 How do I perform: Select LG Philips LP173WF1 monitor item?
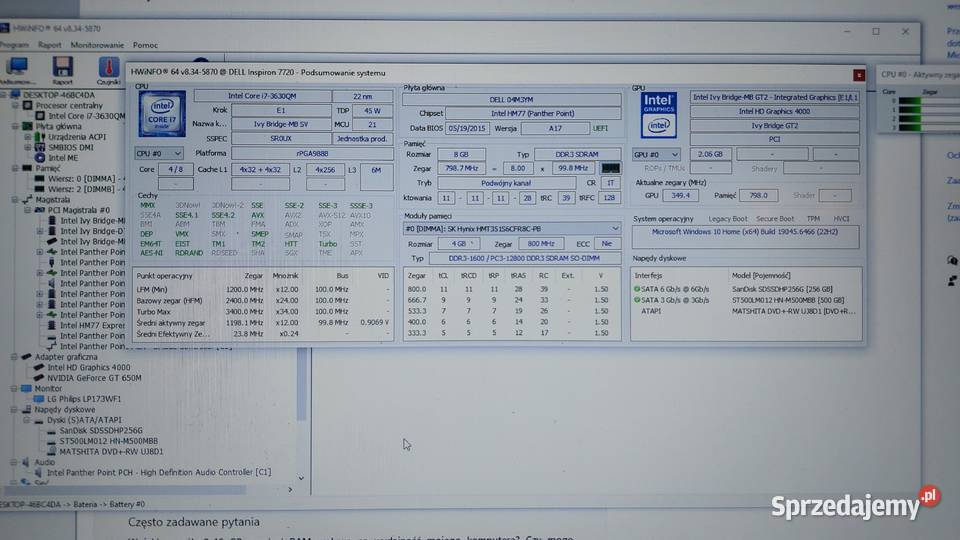pos(84,399)
